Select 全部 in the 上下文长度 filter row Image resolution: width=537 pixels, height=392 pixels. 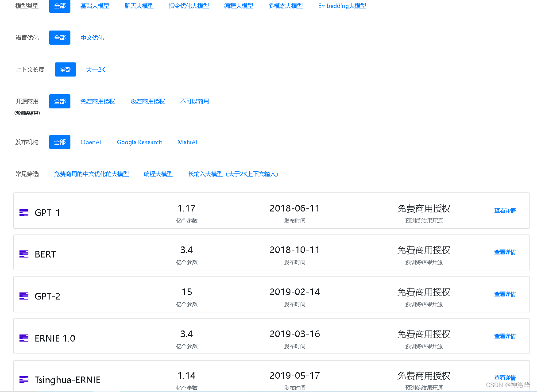tap(66, 69)
